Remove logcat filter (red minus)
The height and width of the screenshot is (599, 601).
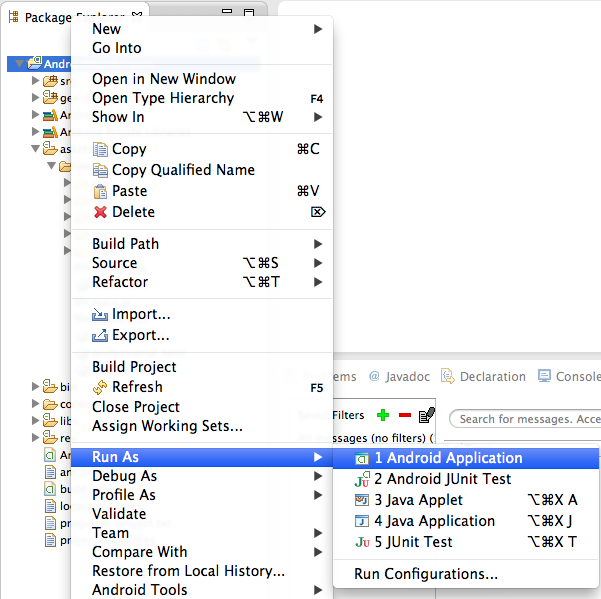pos(405,415)
